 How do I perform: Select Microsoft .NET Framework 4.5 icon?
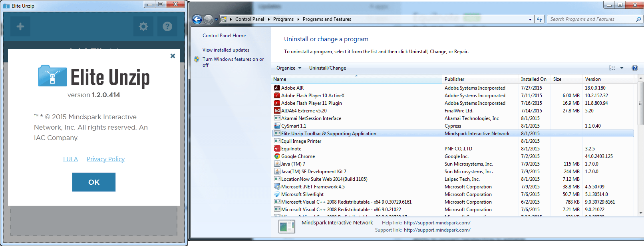coord(277,186)
